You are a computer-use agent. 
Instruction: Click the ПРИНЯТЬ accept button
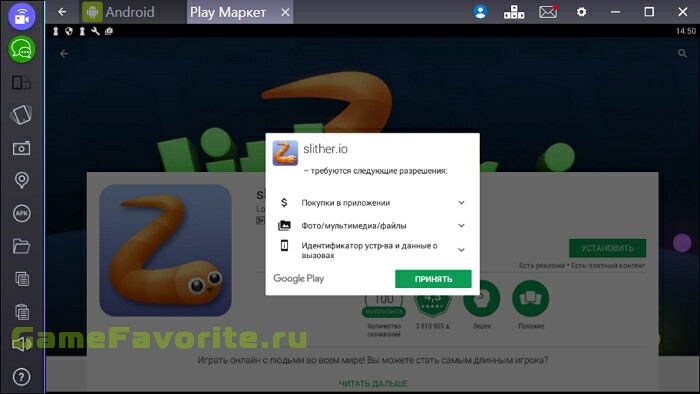[433, 279]
